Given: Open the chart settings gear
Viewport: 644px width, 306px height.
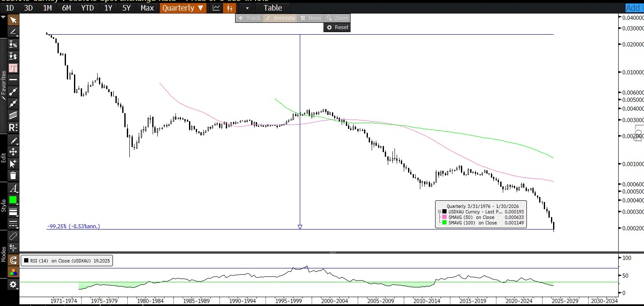Looking at the screenshot, I should tap(13, 284).
